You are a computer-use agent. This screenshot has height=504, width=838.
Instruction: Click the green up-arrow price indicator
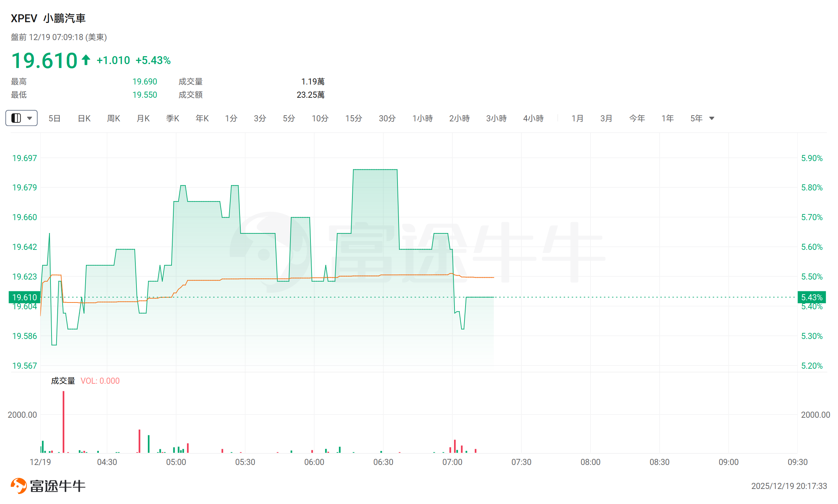[86, 60]
